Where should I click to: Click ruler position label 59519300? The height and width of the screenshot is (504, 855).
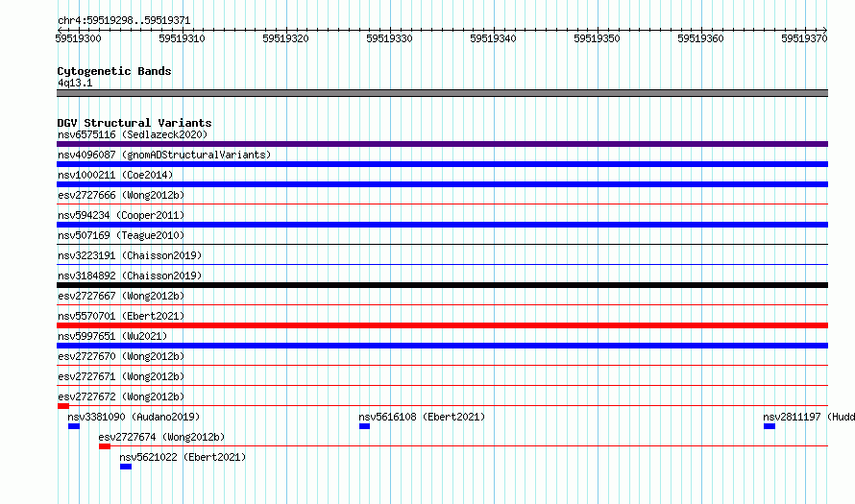point(78,38)
